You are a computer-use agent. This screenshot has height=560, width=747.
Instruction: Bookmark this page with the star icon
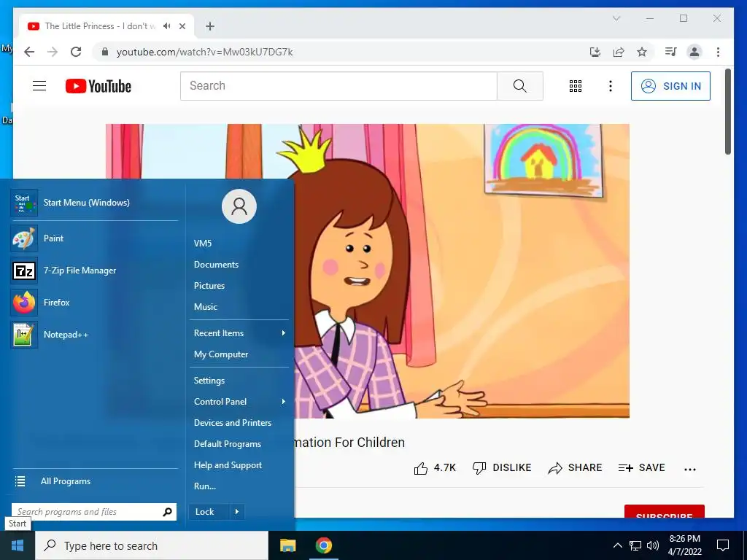642,52
